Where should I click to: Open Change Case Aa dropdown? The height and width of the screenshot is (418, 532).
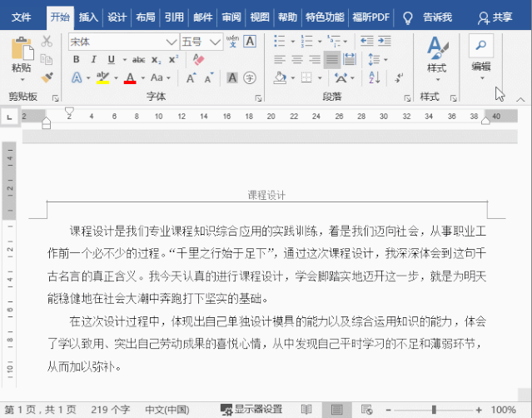(160, 77)
